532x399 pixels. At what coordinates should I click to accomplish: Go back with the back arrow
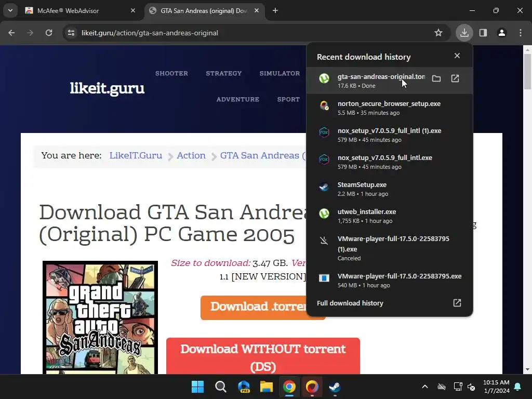tap(11, 33)
